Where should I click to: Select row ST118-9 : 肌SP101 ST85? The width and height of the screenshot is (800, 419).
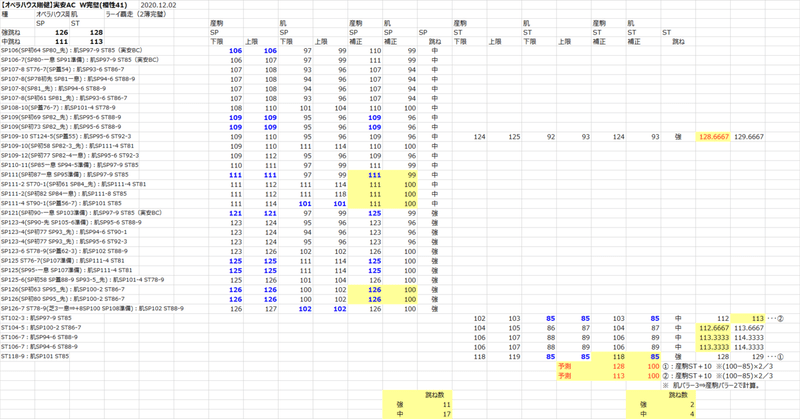35,356
